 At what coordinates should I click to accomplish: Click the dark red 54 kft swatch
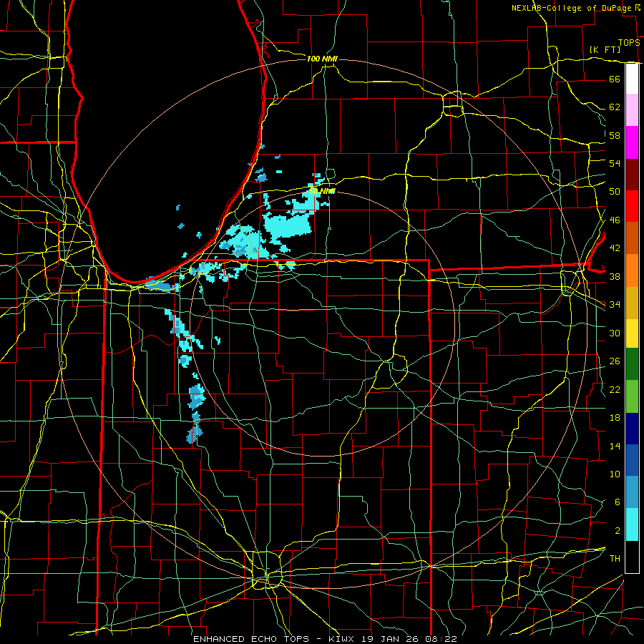tap(632, 175)
